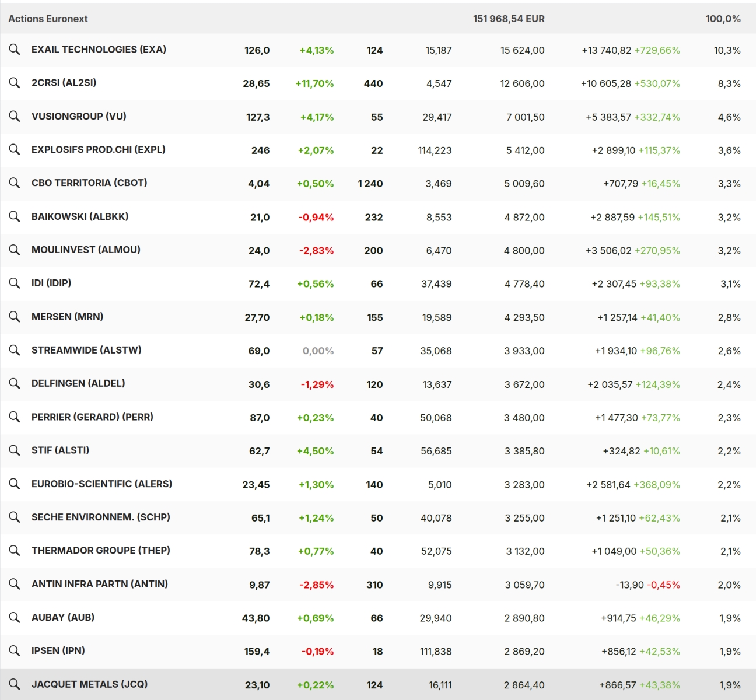756x700 pixels.
Task: Open EUROBIO-SCIENTIFIC (ALERS) stock link
Action: [101, 484]
